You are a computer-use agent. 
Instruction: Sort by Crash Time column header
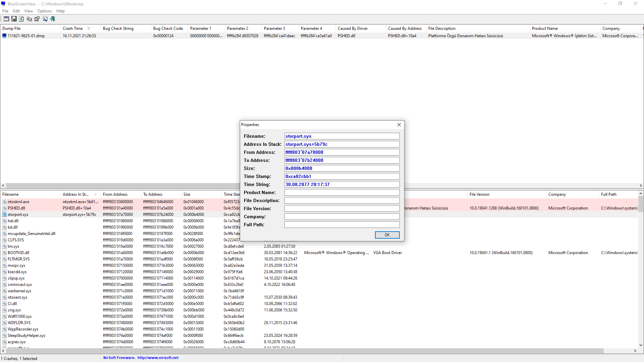tap(72, 28)
